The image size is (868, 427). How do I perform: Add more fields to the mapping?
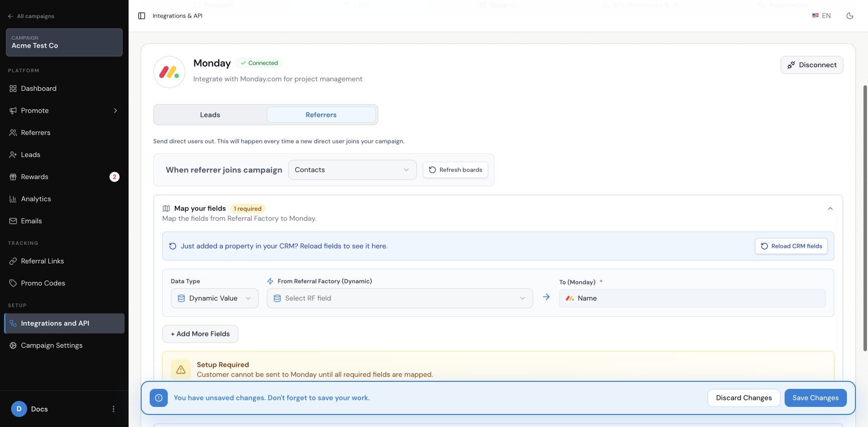click(200, 334)
